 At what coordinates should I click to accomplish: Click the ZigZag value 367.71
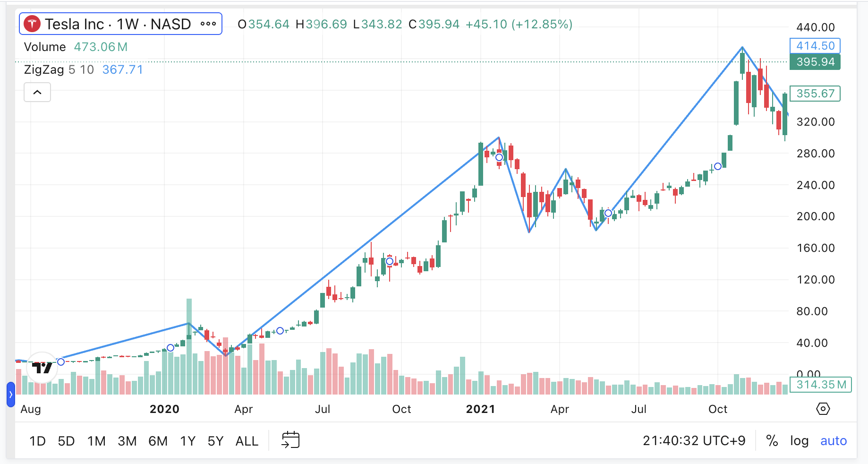point(123,70)
